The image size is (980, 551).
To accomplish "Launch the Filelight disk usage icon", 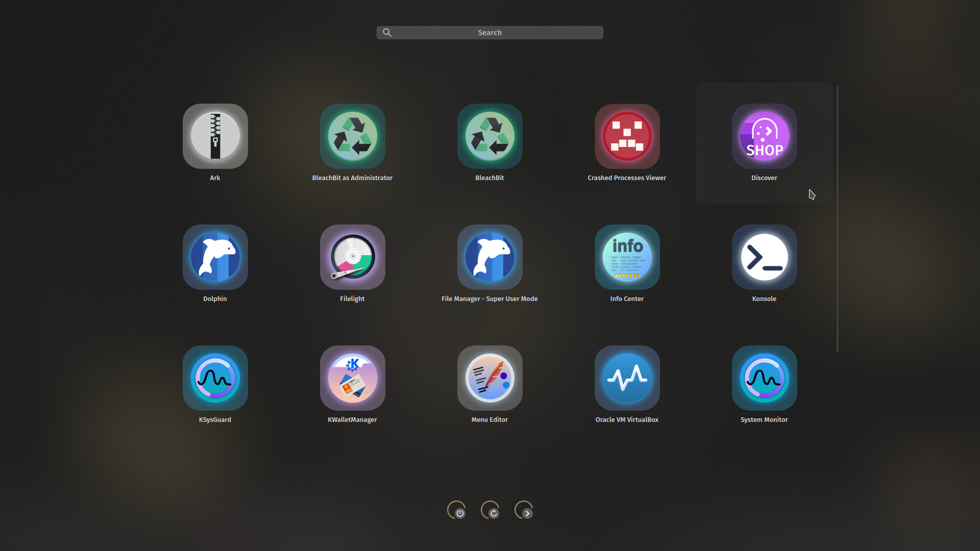I will pyautogui.click(x=352, y=257).
